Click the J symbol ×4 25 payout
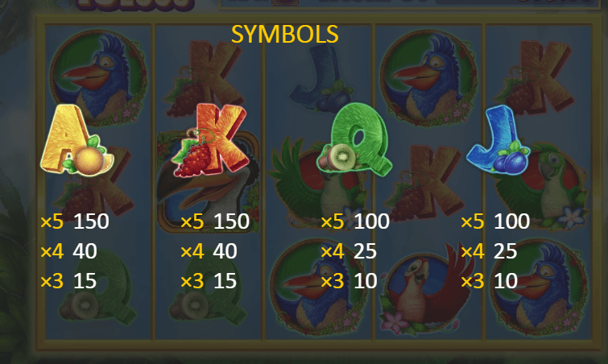 (489, 251)
